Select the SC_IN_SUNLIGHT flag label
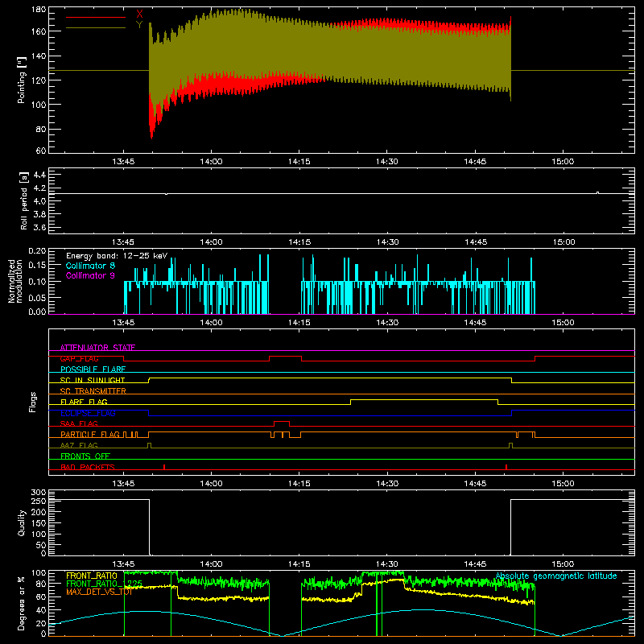This screenshot has width=644, height=644. tap(93, 380)
